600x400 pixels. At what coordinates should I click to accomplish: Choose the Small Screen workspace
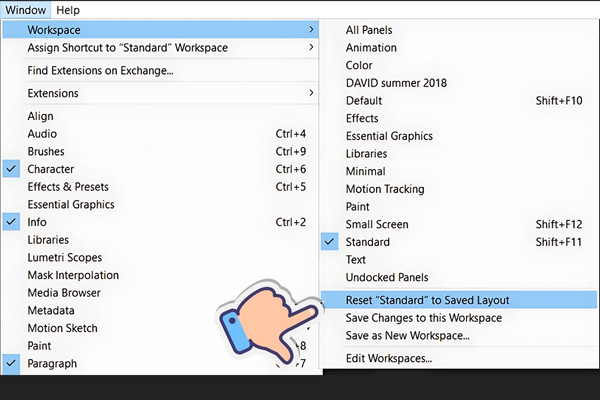coord(459,224)
